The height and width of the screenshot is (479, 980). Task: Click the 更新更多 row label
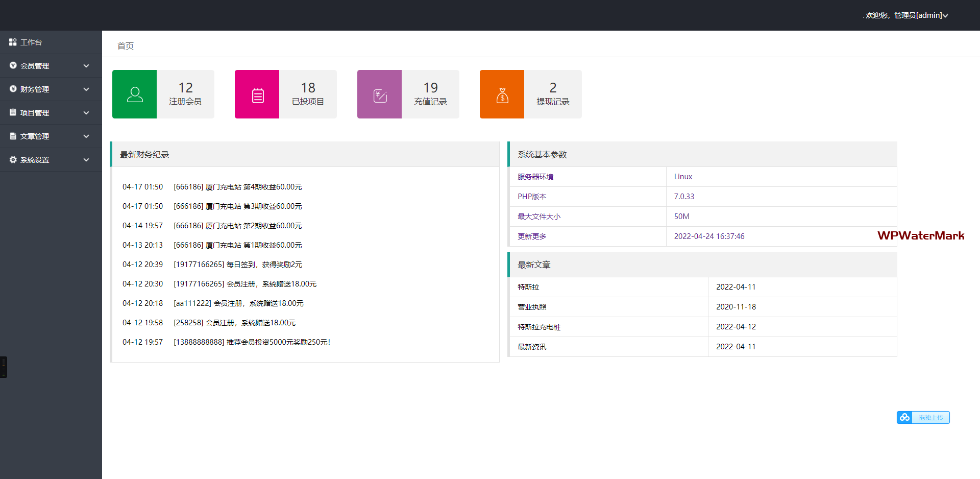[532, 236]
